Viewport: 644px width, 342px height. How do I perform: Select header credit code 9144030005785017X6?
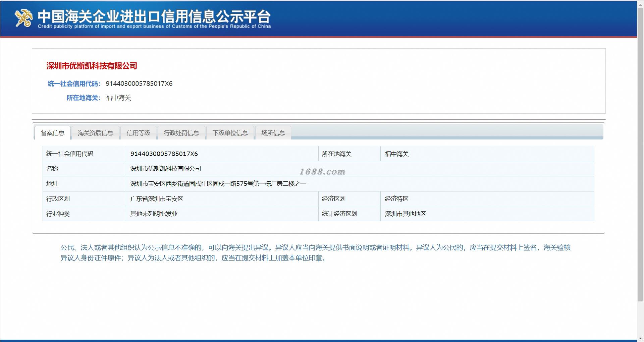tap(139, 83)
